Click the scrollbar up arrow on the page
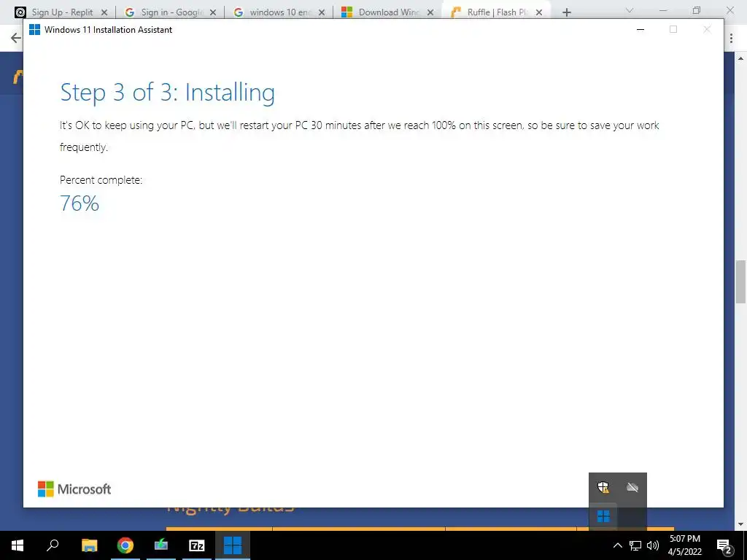747x560 pixels. 740,58
